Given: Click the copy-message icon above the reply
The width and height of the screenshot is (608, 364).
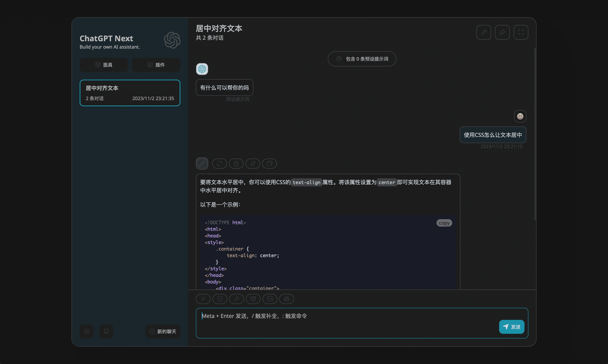Looking at the screenshot, I should click(x=269, y=164).
